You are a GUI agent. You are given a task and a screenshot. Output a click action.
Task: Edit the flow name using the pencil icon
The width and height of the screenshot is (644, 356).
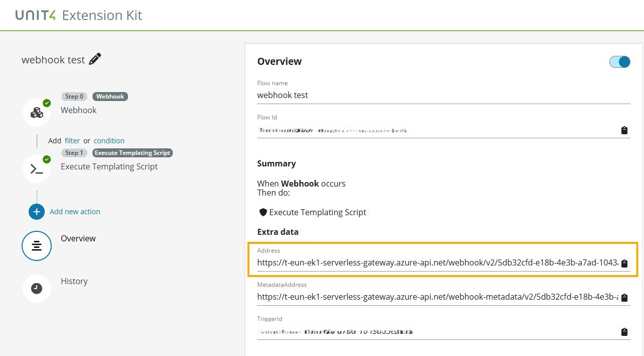pos(94,59)
